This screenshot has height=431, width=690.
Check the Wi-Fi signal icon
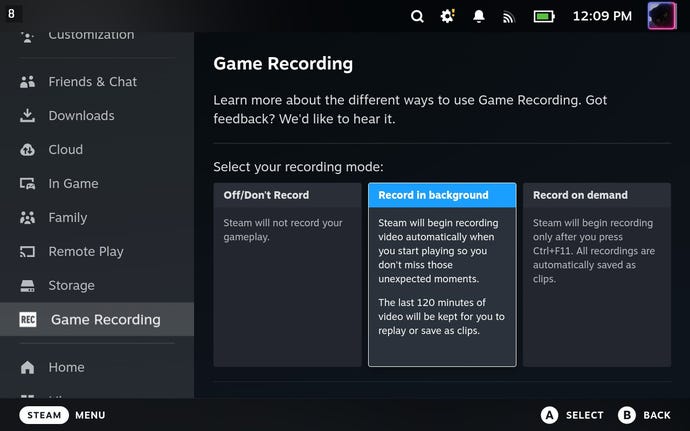(509, 16)
